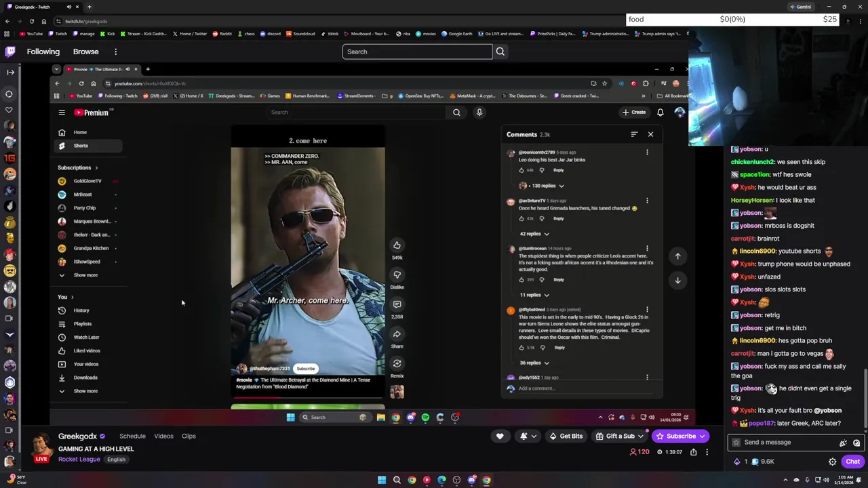
Task: Dislike the @SunBrocean comment
Action: click(542, 279)
